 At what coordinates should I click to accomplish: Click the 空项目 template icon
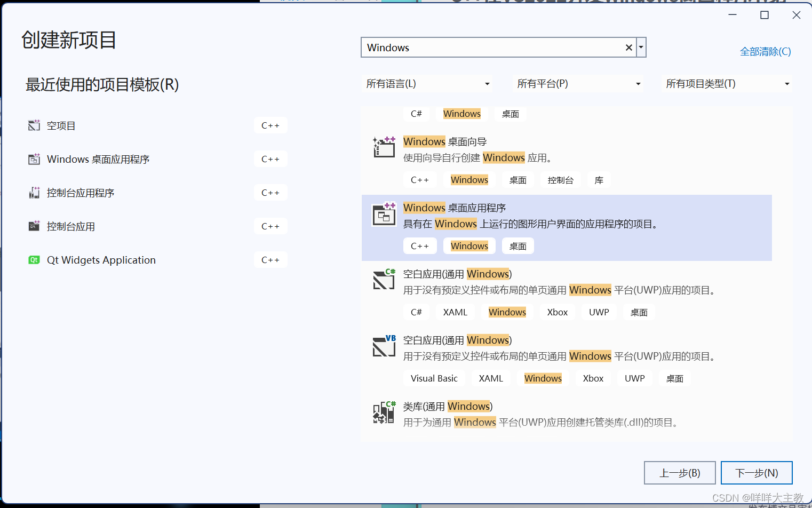click(x=34, y=125)
